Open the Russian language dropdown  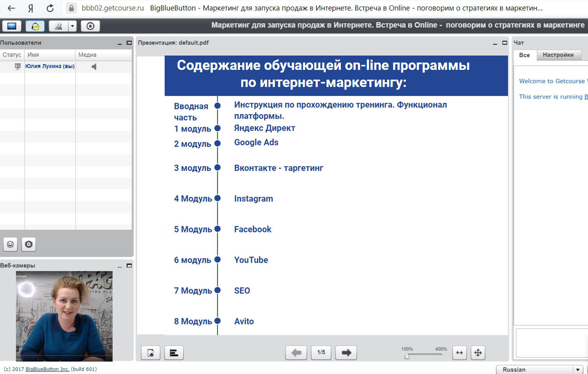(x=540, y=370)
